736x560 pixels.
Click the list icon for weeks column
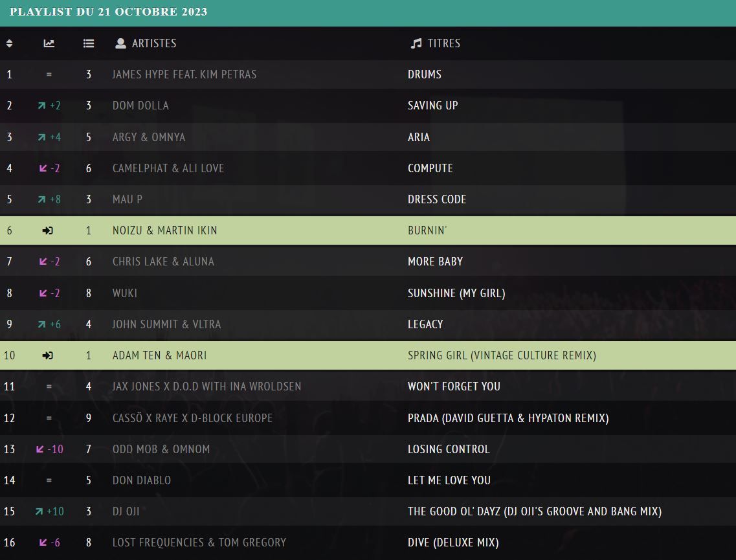tap(89, 43)
